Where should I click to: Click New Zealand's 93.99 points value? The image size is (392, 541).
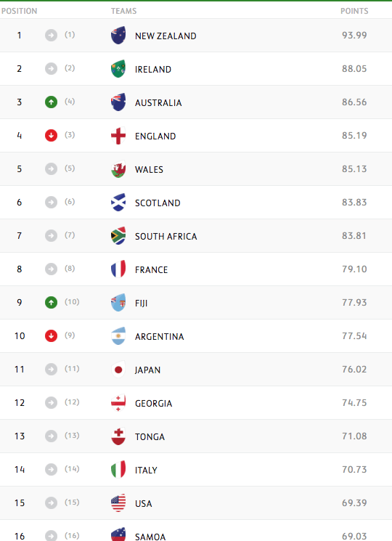click(354, 35)
